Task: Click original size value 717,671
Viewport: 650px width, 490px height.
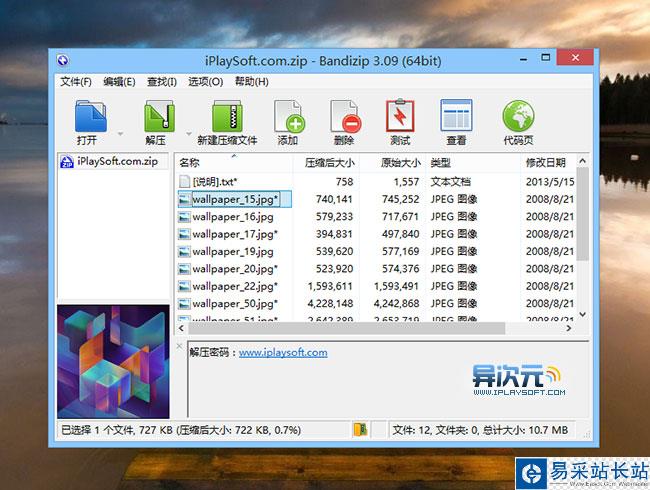Action: pos(400,217)
